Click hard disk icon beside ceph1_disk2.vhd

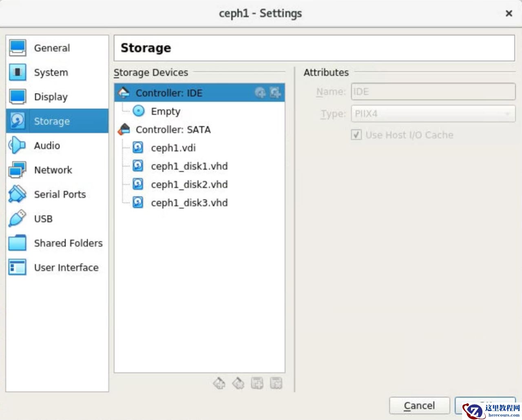(x=138, y=184)
